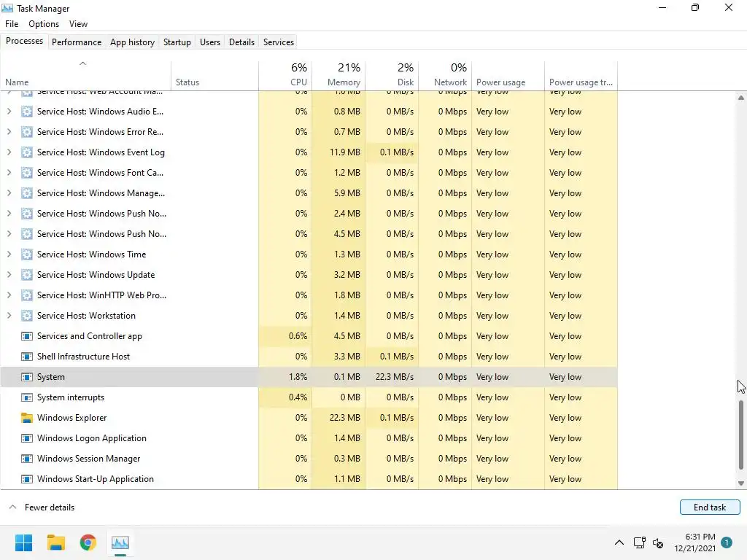The width and height of the screenshot is (747, 560).
Task: Expand Service Host: WinHTTP Web Proxy row
Action: pos(9,295)
